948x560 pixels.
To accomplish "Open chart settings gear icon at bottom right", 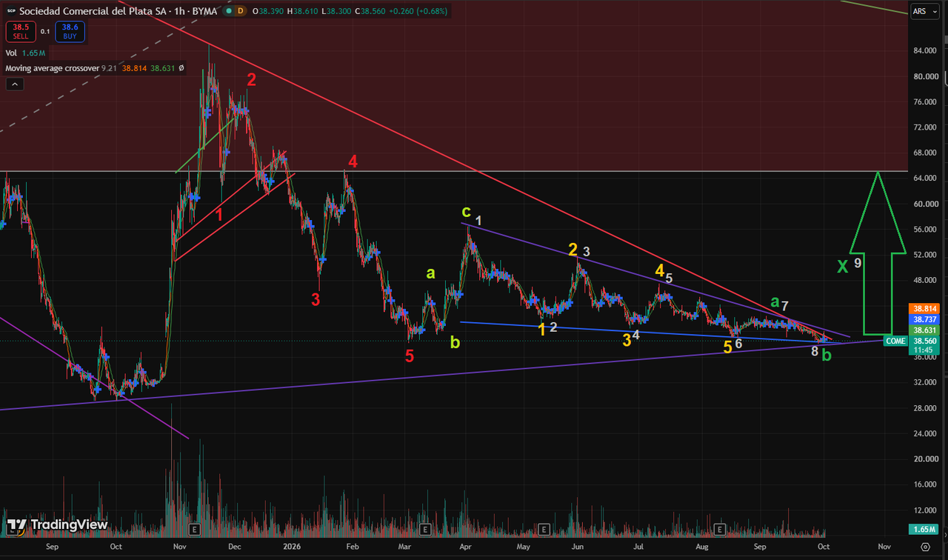I will pos(926,547).
